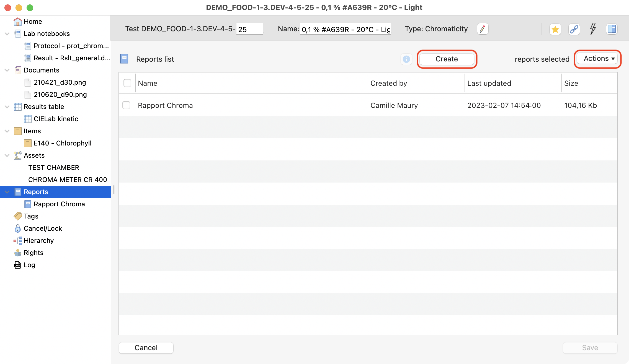
Task: Click the Reports book icon in sidebar
Action: pyautogui.click(x=17, y=192)
